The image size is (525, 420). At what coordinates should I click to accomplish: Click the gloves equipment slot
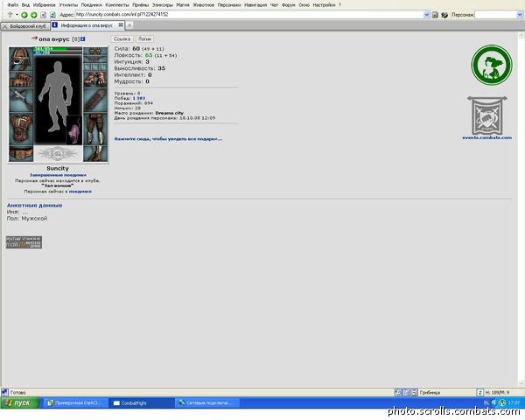(95, 80)
